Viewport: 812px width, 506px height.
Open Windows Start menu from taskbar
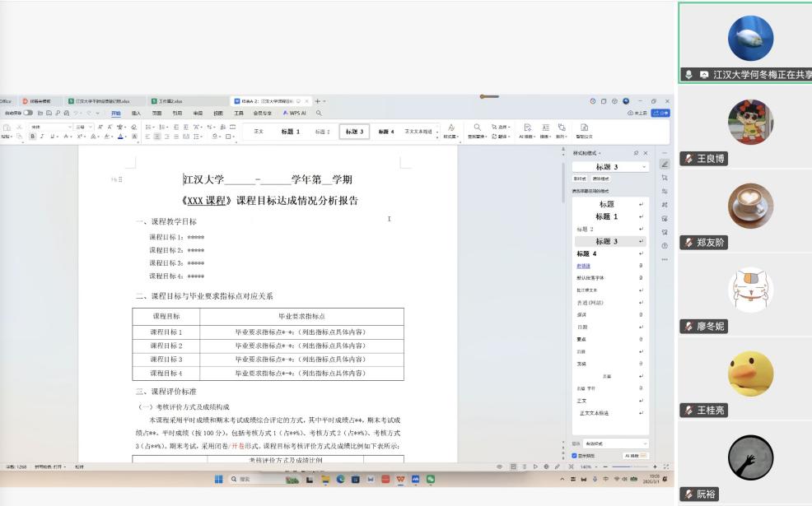pyautogui.click(x=219, y=479)
